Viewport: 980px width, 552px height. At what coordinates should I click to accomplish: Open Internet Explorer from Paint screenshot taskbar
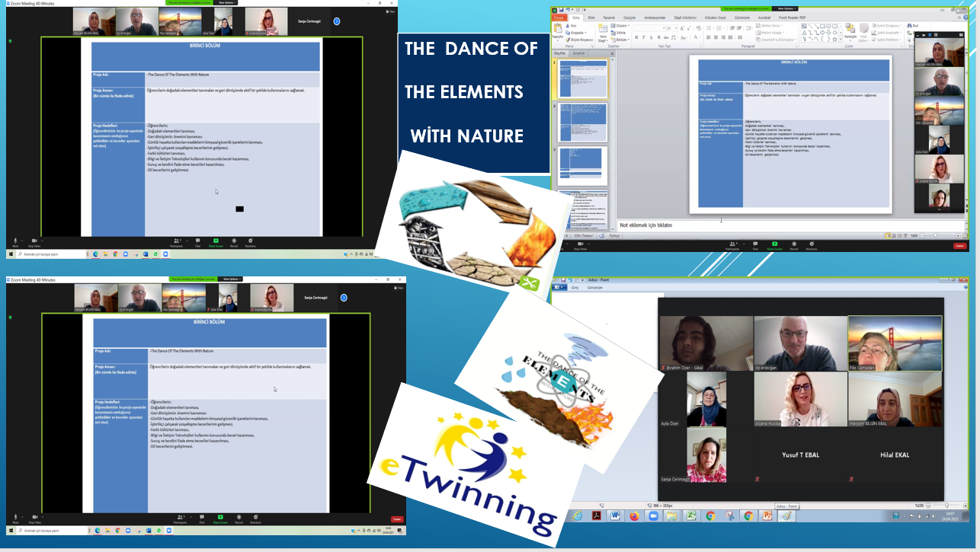tap(578, 516)
